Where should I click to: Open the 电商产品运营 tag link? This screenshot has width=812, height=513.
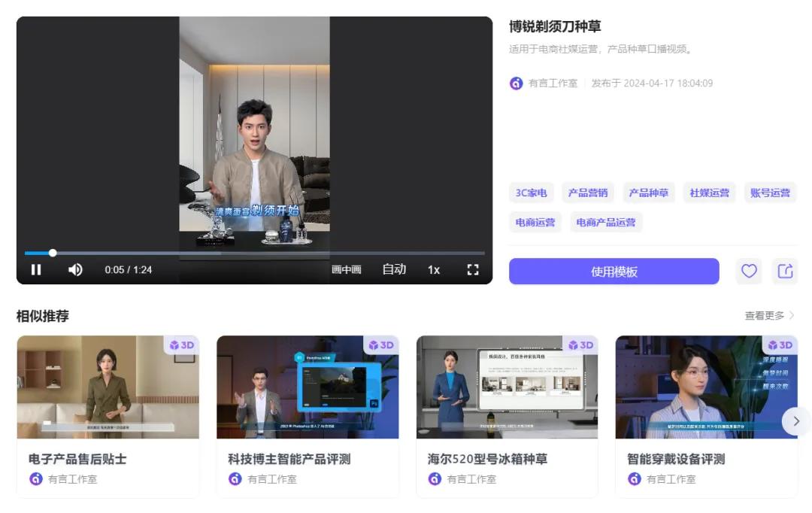point(605,223)
